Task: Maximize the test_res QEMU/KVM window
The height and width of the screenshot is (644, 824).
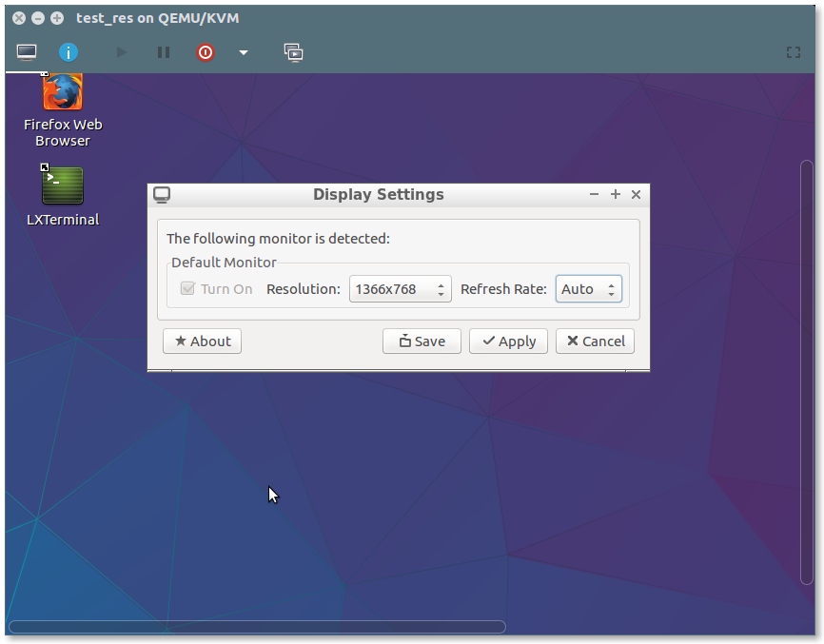Action: pyautogui.click(x=57, y=18)
